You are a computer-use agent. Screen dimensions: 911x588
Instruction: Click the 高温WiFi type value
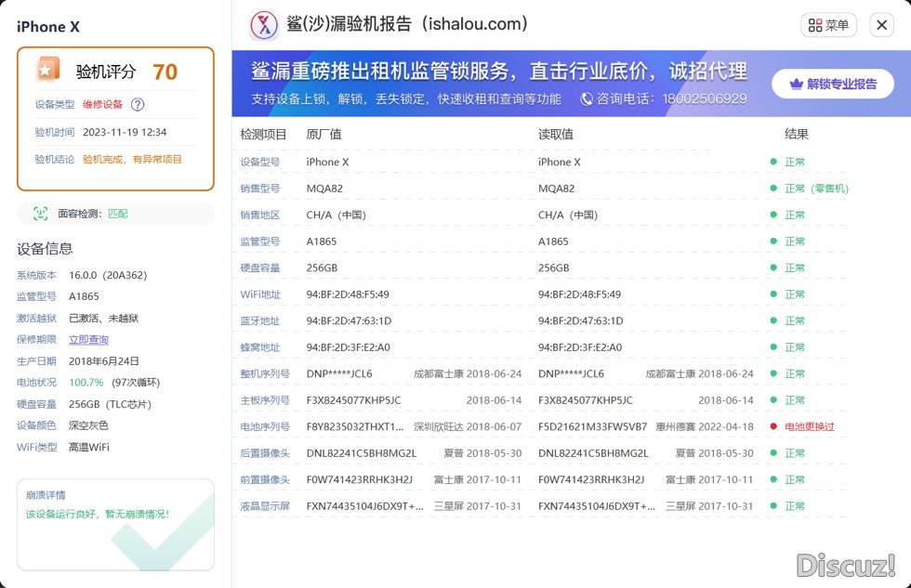click(89, 447)
